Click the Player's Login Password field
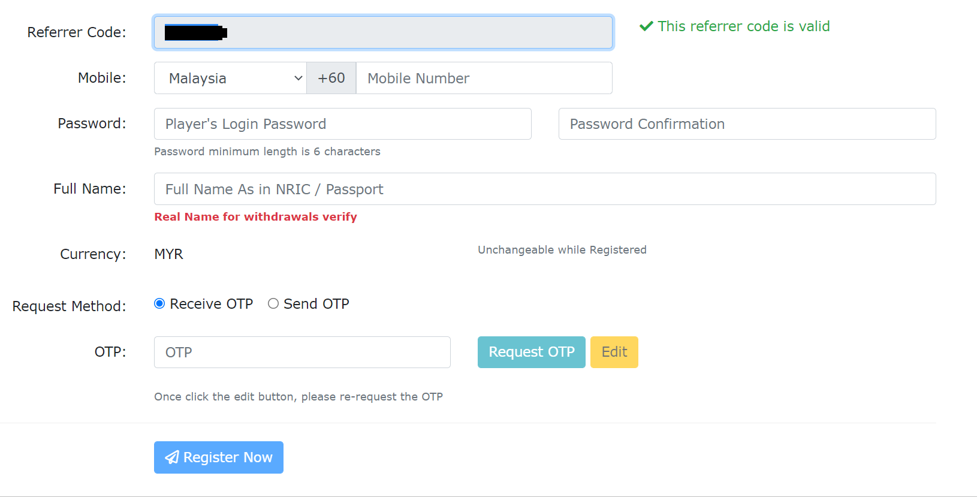This screenshot has width=980, height=497. [x=343, y=124]
